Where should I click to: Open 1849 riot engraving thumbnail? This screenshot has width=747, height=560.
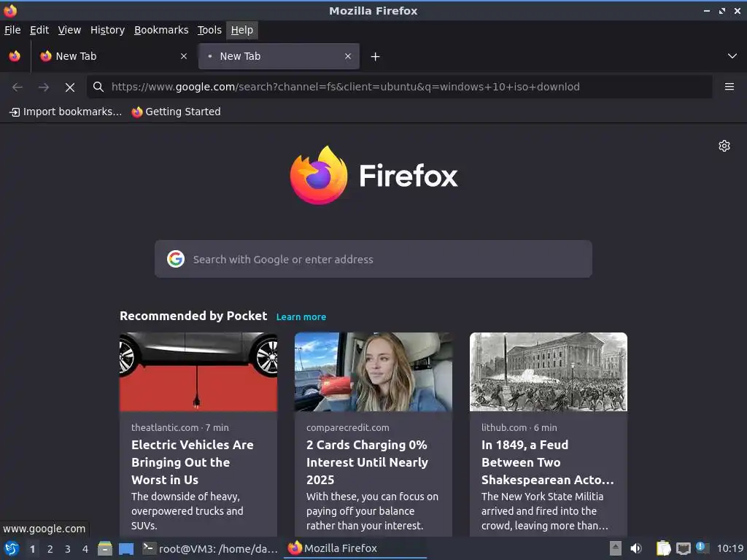(549, 372)
